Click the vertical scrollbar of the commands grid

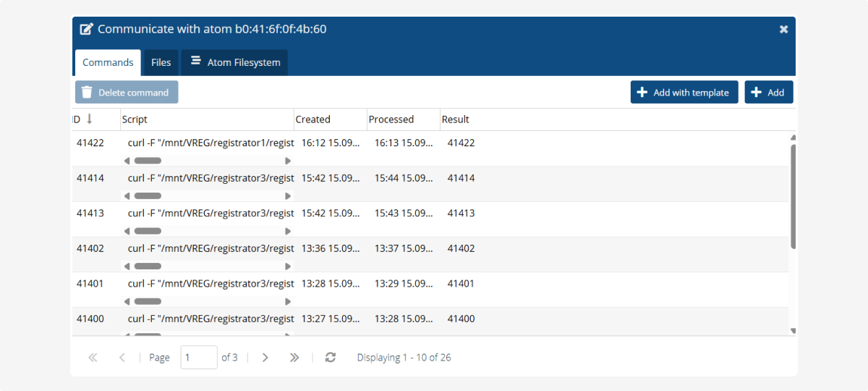(793, 195)
